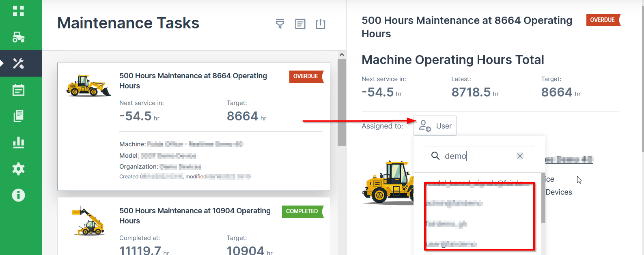Click the filter icon beside Maintenance Tasks
This screenshot has height=255, width=644.
pyautogui.click(x=280, y=24)
